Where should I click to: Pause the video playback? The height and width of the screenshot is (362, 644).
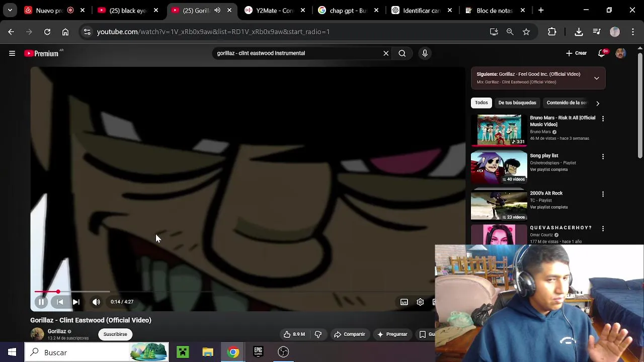coord(41,302)
